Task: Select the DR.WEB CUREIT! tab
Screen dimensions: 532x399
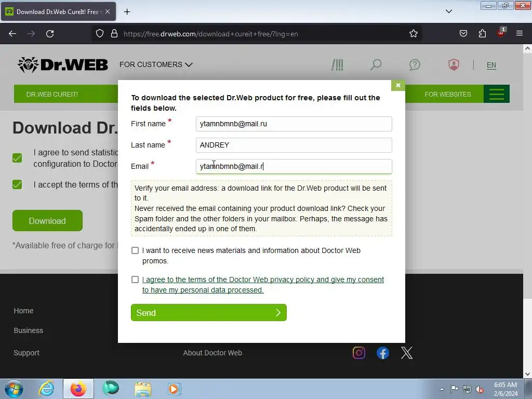Action: (52, 95)
